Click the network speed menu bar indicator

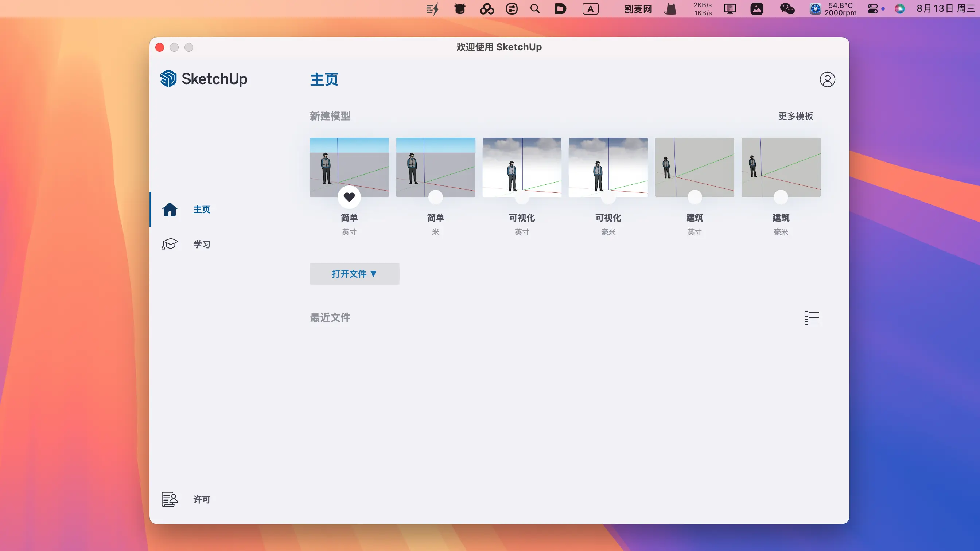(x=702, y=9)
